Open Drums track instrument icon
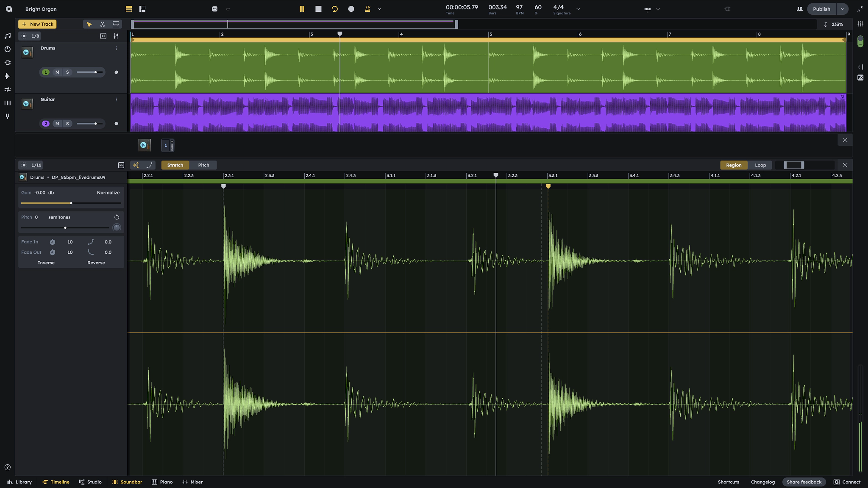Image resolution: width=868 pixels, height=488 pixels. click(x=27, y=53)
